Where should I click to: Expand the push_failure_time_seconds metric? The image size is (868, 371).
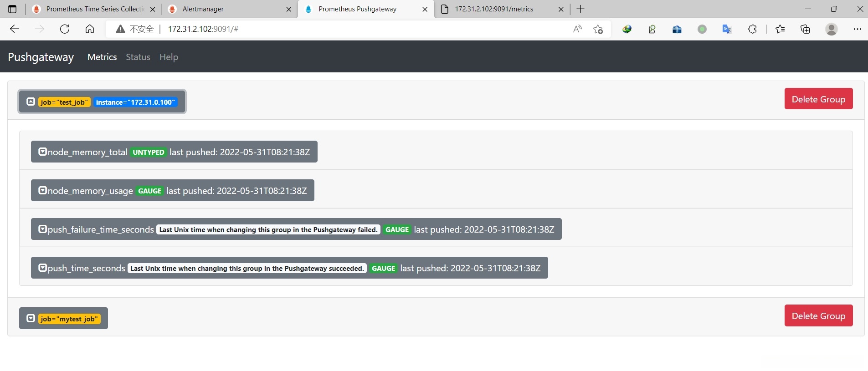point(296,229)
